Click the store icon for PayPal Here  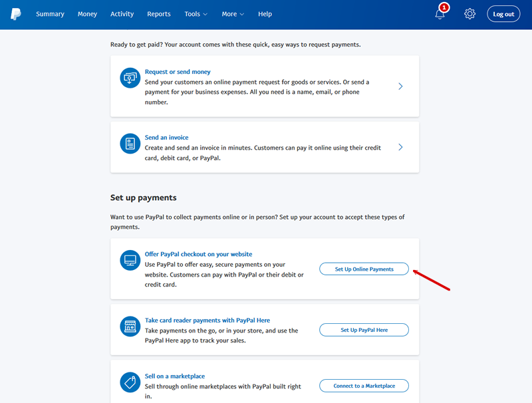click(x=130, y=327)
